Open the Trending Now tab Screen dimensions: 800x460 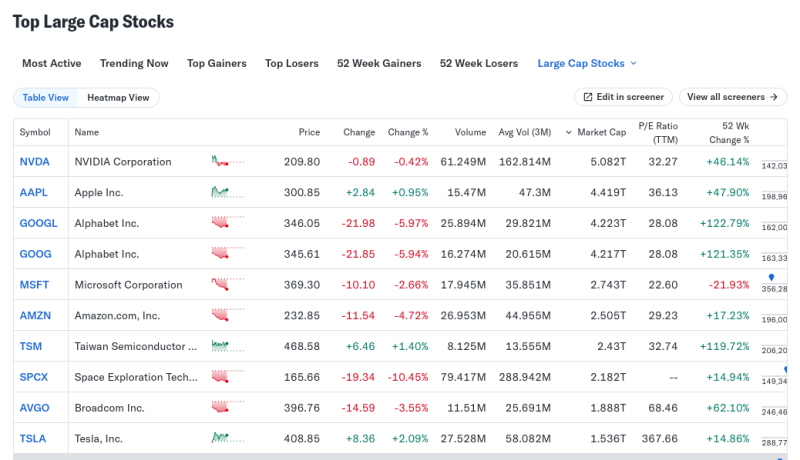tap(134, 63)
